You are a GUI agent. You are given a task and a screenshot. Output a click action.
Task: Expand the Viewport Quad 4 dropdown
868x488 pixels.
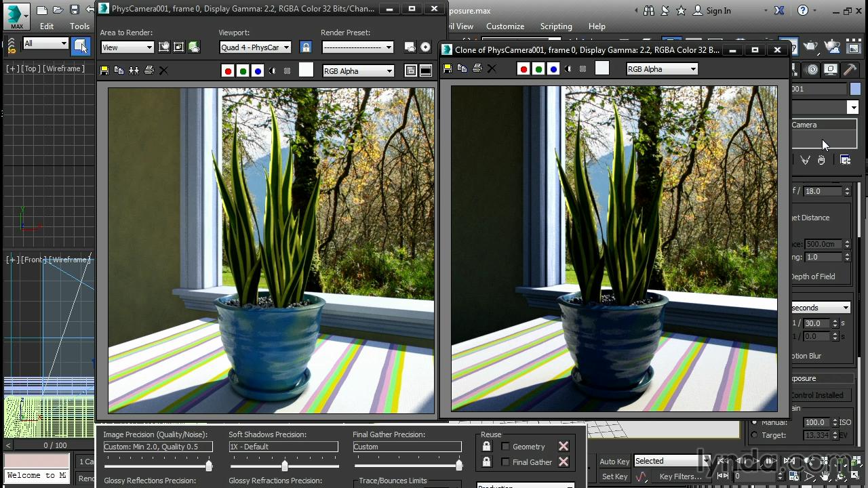(x=255, y=47)
